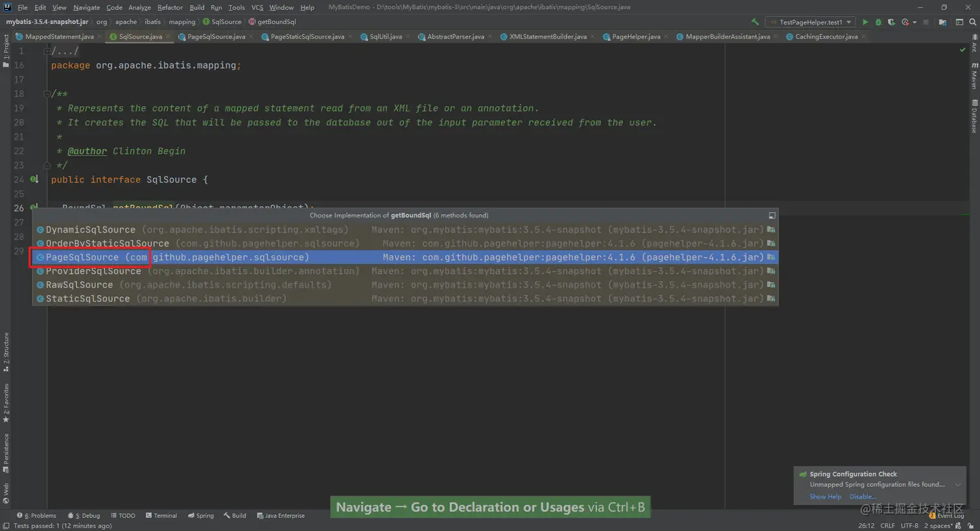The image size is (980, 531).
Task: Run TestPageHelper.test1 with the green play icon
Action: click(x=865, y=22)
